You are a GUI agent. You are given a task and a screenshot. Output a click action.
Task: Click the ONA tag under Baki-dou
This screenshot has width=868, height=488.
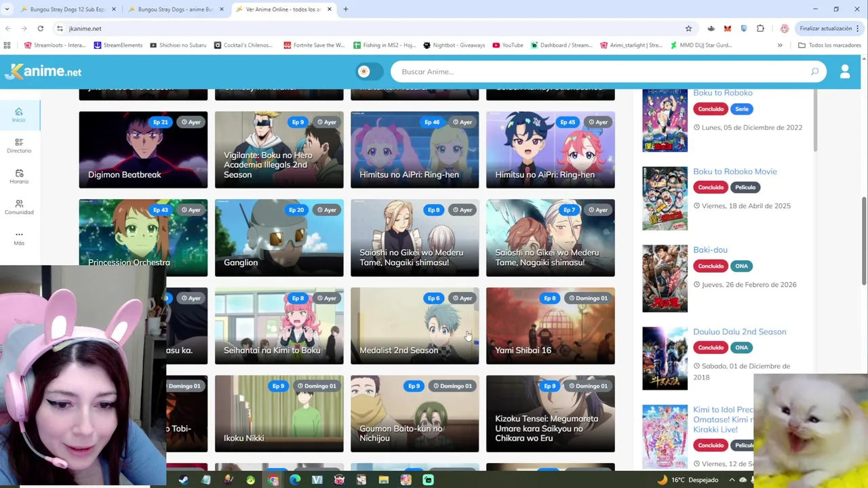(x=741, y=266)
